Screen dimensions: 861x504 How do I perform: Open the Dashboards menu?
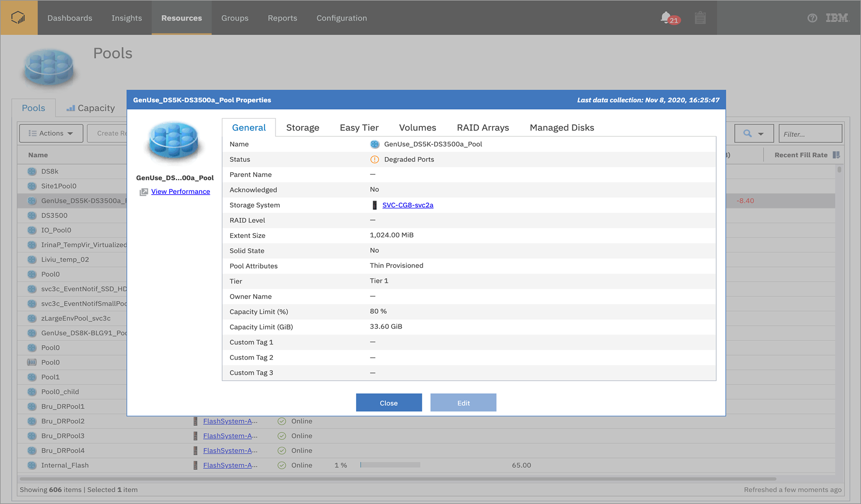[x=70, y=18]
